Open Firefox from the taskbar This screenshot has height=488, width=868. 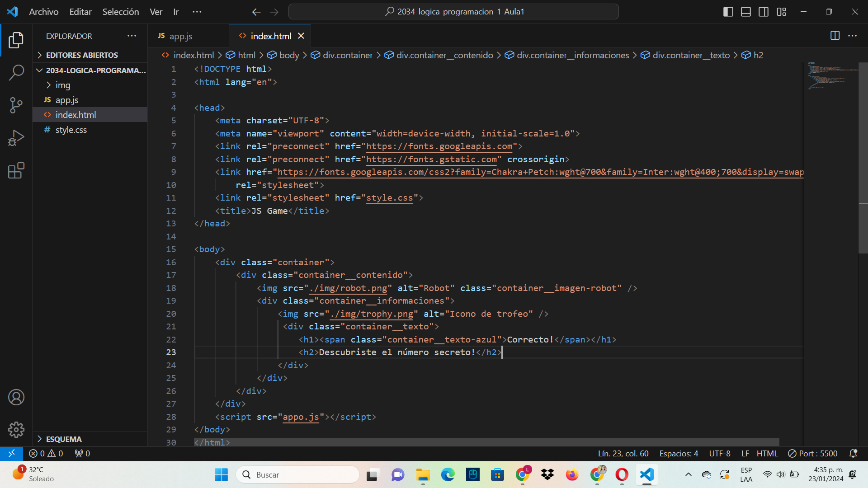pyautogui.click(x=572, y=474)
